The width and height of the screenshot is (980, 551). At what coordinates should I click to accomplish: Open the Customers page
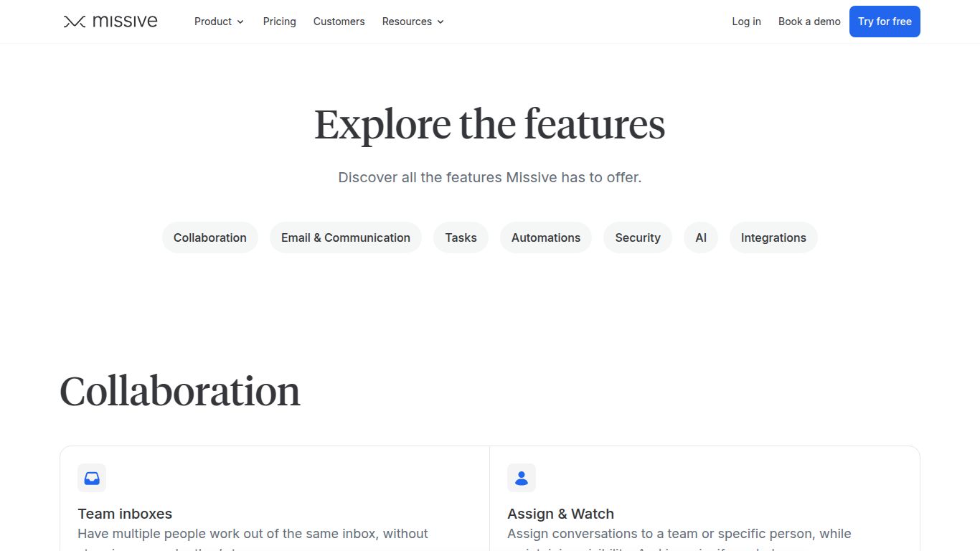pyautogui.click(x=339, y=22)
